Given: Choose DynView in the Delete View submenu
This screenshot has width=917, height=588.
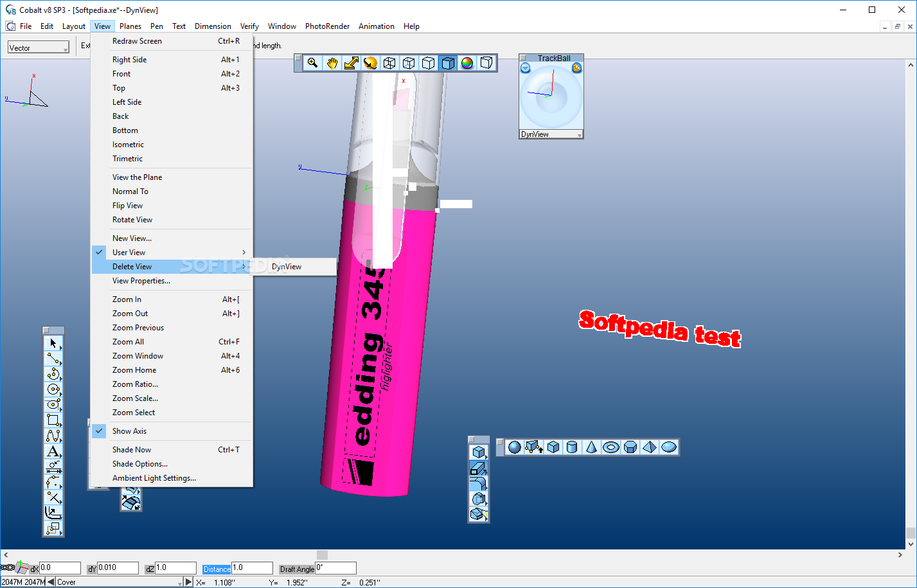Looking at the screenshot, I should click(x=293, y=267).
